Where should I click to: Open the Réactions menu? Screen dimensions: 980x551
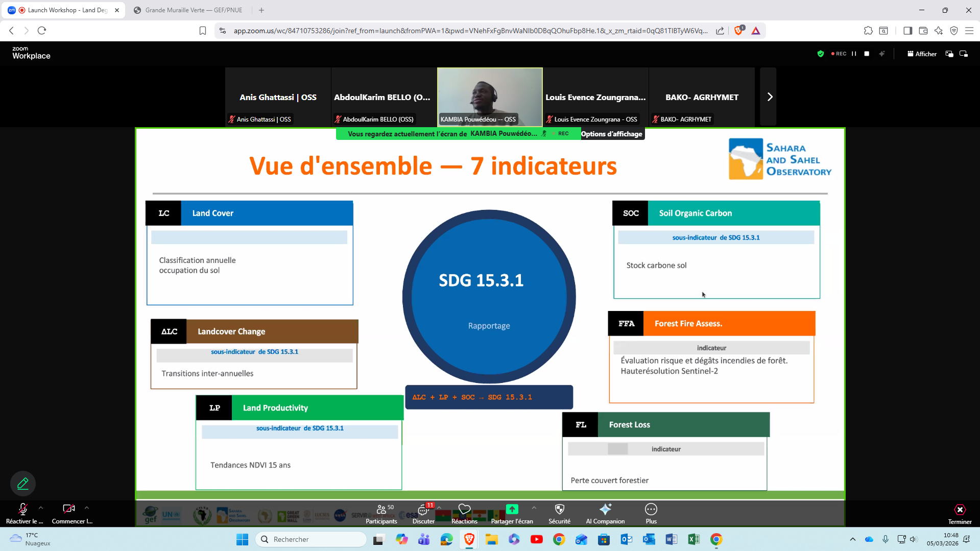point(464,513)
